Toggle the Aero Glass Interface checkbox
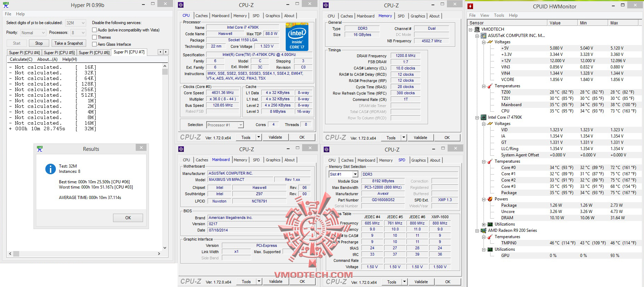This screenshot has width=644, height=287. click(94, 44)
